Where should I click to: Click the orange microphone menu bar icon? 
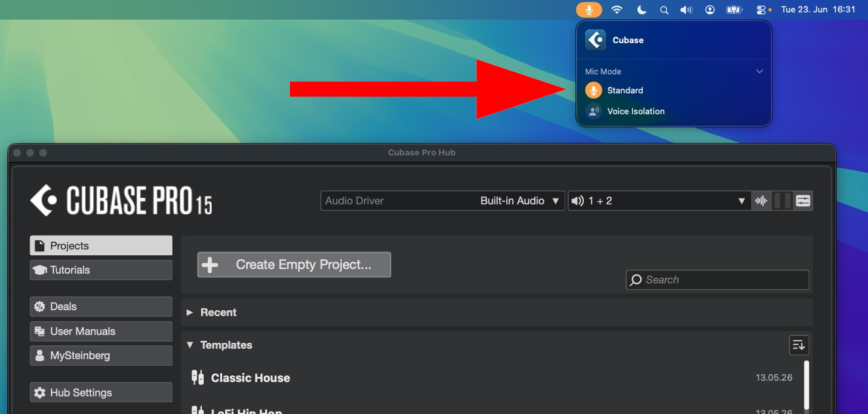pyautogui.click(x=589, y=10)
